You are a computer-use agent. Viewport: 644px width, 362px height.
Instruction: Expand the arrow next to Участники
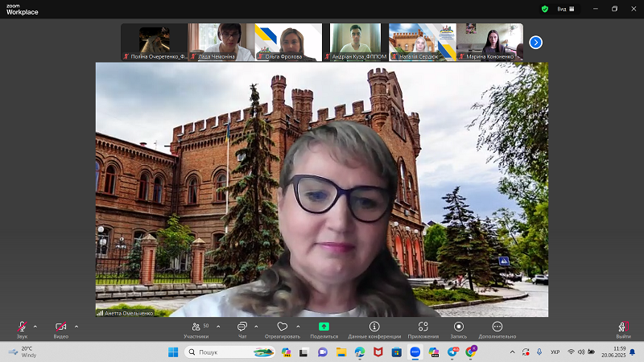218,327
